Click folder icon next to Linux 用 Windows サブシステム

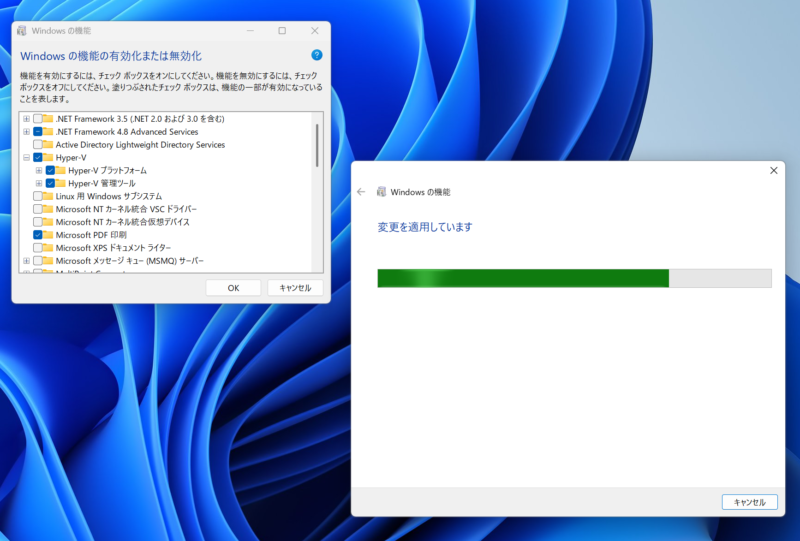click(x=48, y=197)
